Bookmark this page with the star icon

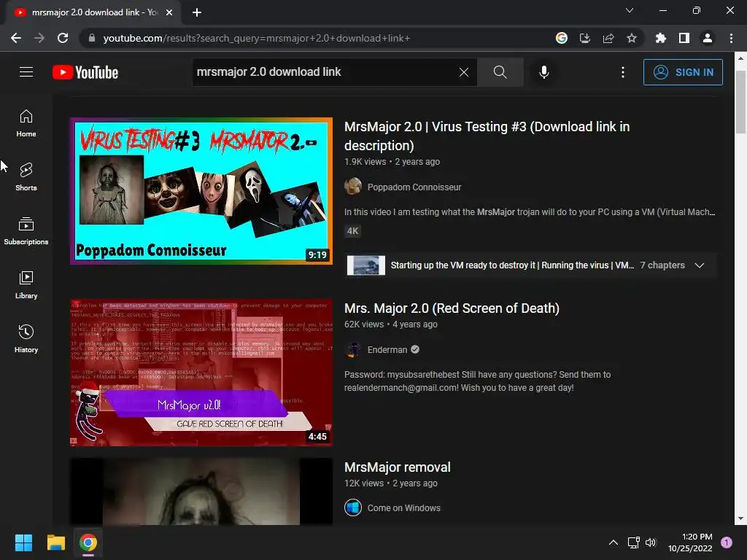pyautogui.click(x=632, y=38)
